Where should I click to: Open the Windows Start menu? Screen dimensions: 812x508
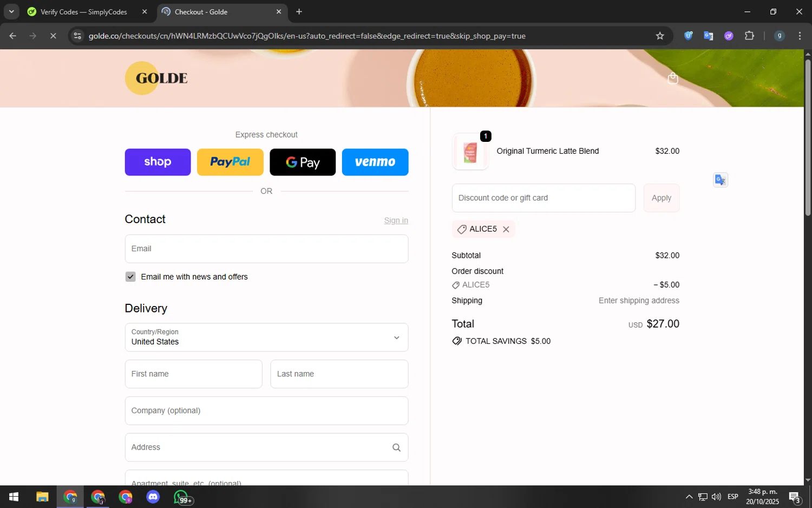coord(14,497)
